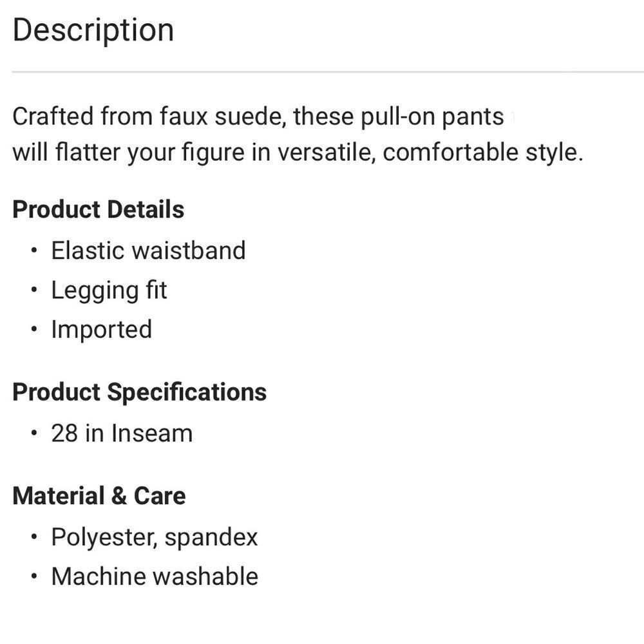
Task: Click the Elastic waistband bullet text
Action: 148,250
